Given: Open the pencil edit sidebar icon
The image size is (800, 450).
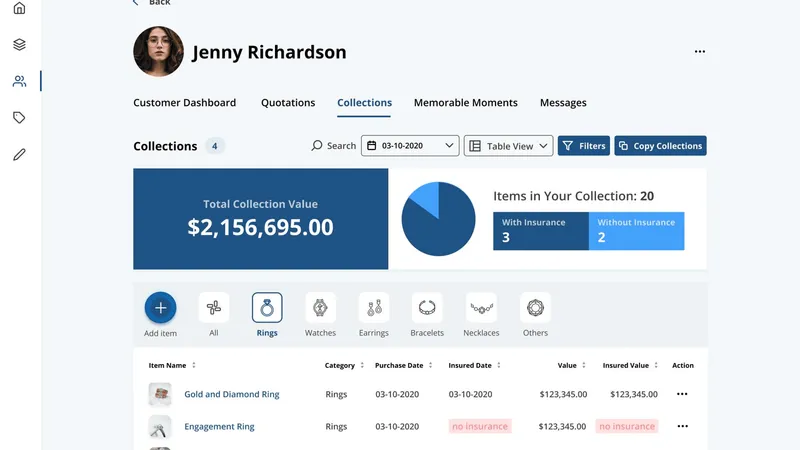Looking at the screenshot, I should (19, 154).
